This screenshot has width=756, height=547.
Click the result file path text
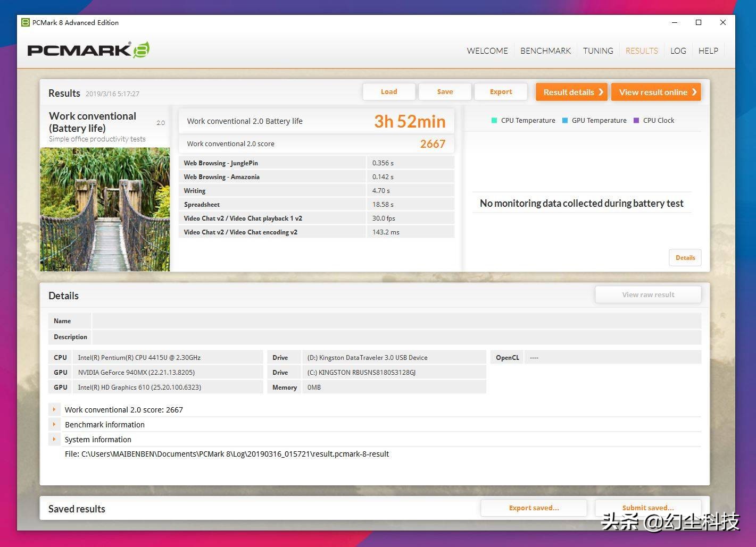(x=227, y=454)
